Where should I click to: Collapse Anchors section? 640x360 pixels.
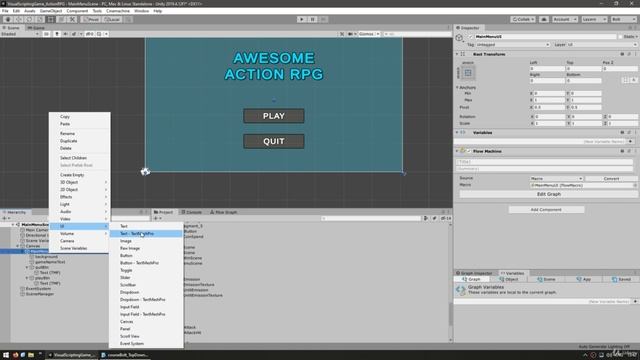tap(457, 87)
